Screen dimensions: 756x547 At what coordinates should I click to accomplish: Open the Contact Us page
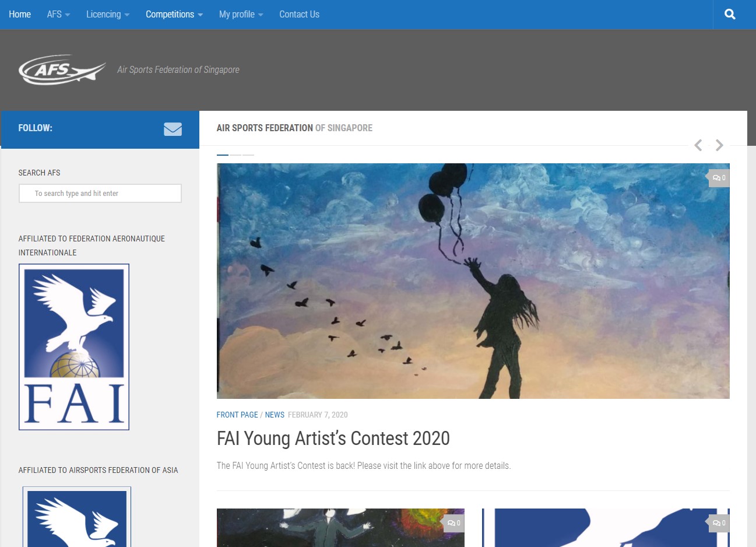[x=299, y=15]
